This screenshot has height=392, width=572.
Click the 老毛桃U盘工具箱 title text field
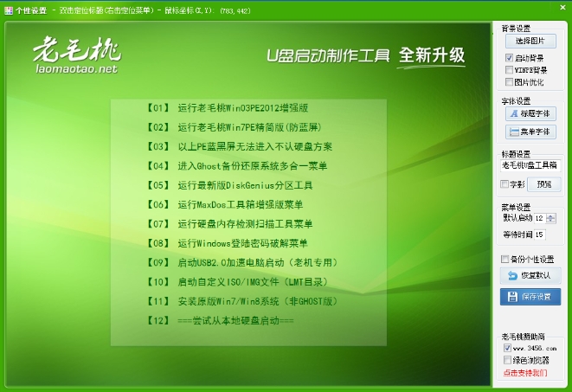(x=530, y=165)
